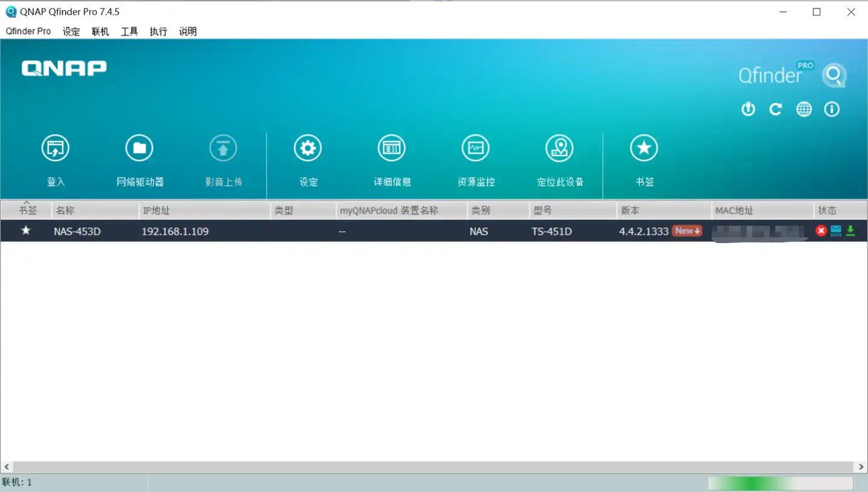Screen dimensions: 868x492
Task: Open the 工具 menu
Action: [129, 31]
